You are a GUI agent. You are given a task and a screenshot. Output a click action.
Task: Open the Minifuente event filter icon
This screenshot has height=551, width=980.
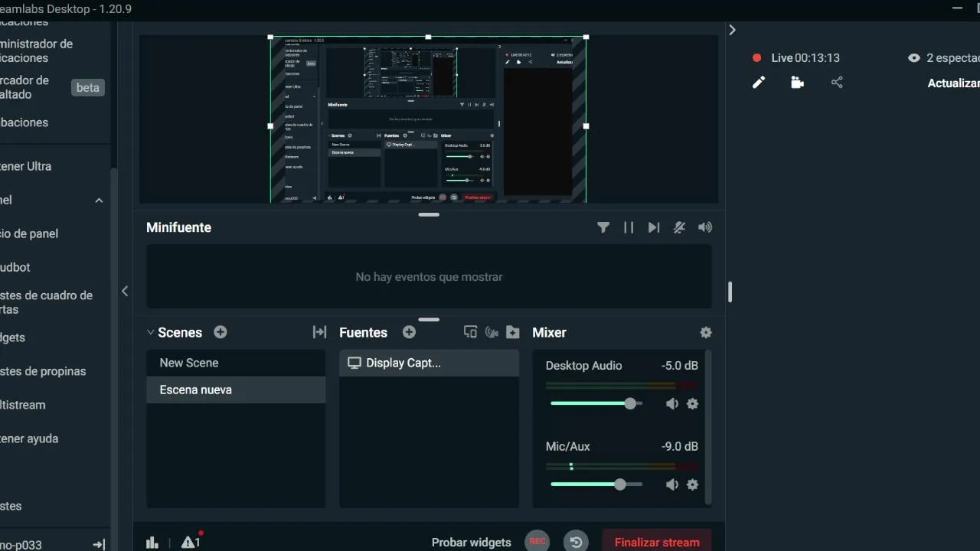coord(603,227)
